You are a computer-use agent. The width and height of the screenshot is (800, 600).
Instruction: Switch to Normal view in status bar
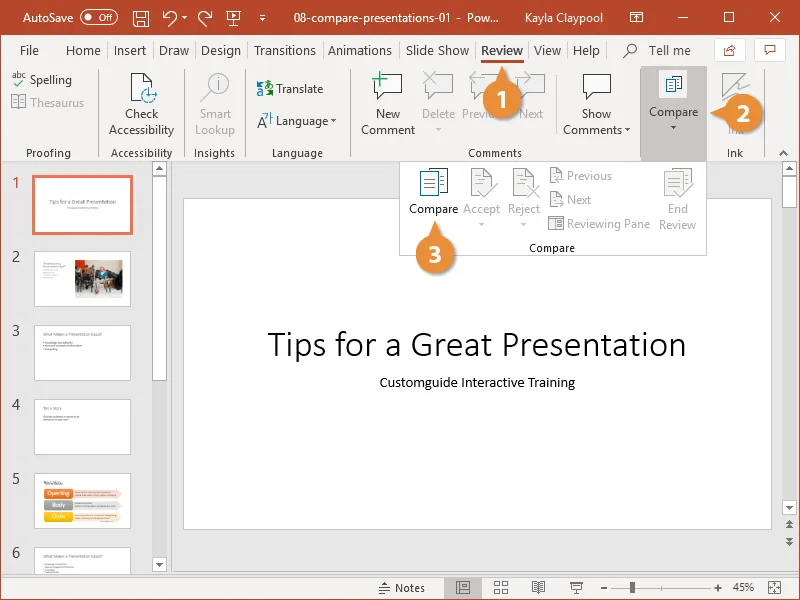[x=463, y=587]
